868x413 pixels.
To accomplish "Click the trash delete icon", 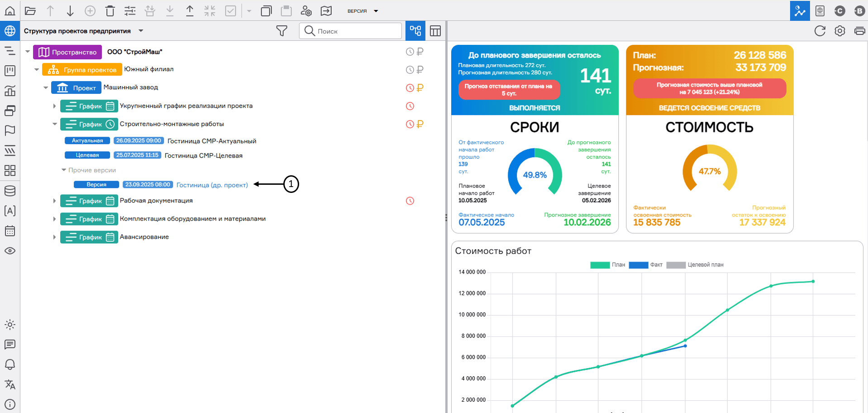I will tap(110, 11).
